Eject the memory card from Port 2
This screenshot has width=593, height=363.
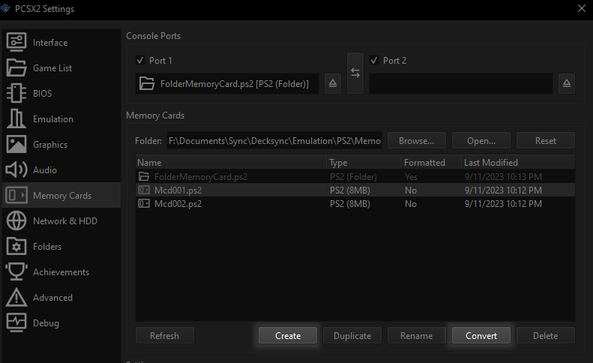(567, 83)
